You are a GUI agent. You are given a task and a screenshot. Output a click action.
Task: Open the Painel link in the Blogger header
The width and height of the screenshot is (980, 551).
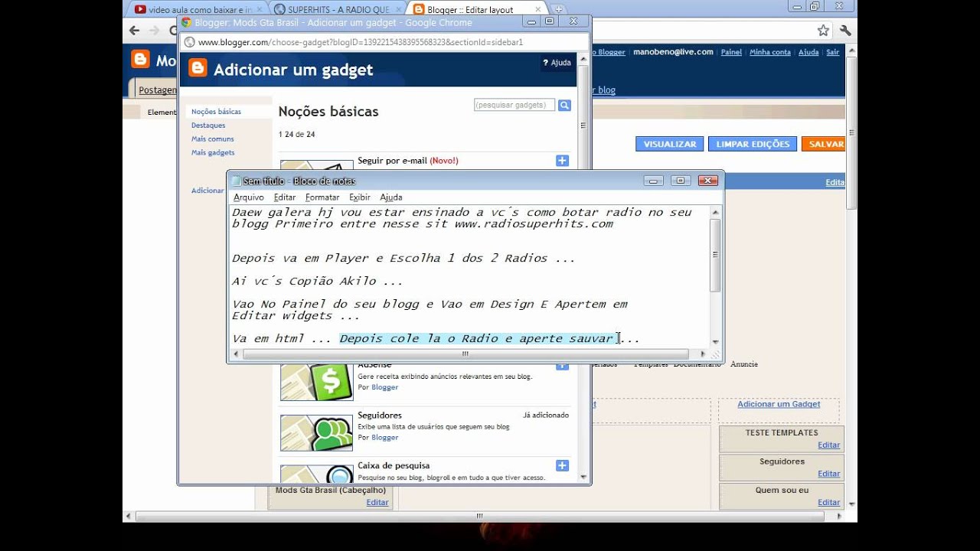(731, 52)
